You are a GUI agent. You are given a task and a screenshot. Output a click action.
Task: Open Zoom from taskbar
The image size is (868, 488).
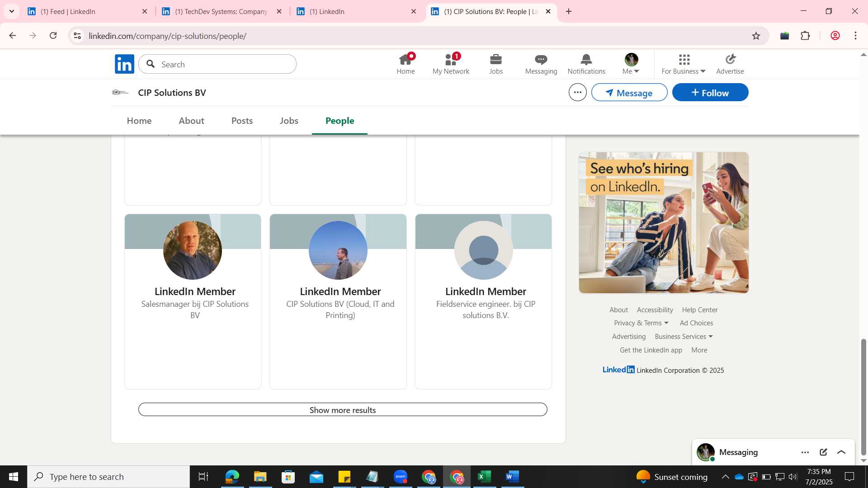point(401,477)
